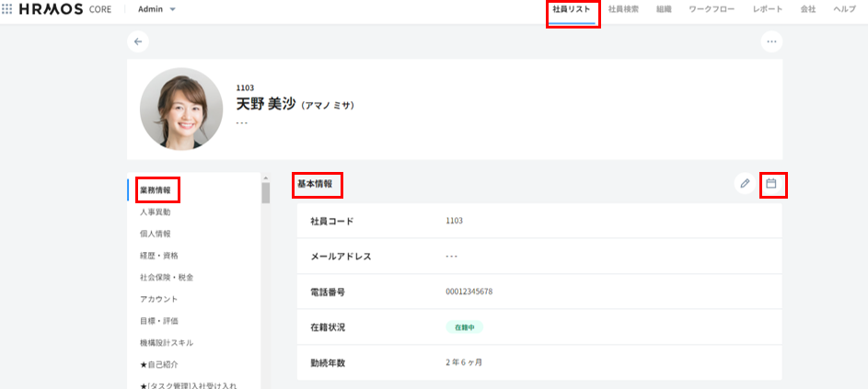Expand the Admin dropdown menu
868x389 pixels.
point(156,9)
